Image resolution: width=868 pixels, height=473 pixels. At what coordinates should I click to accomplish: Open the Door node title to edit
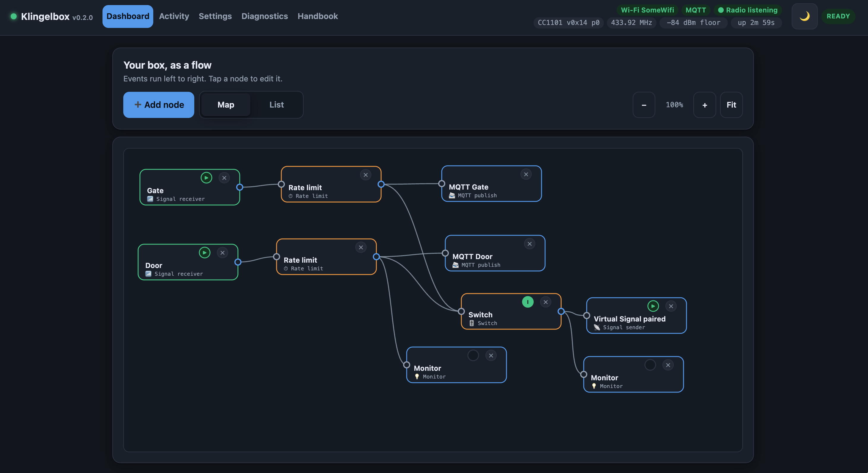[154, 265]
